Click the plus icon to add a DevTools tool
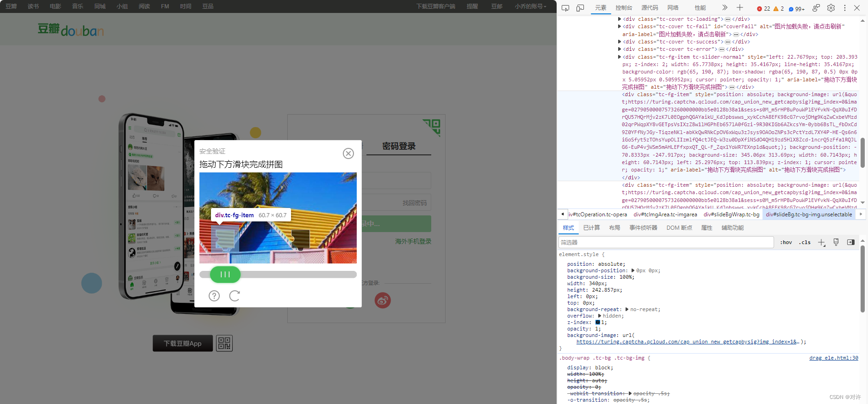 (x=740, y=7)
